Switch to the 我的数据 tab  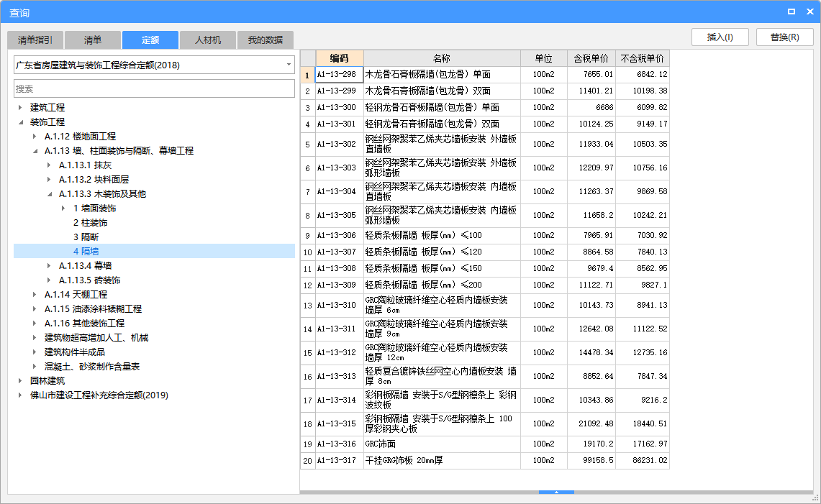click(x=265, y=40)
